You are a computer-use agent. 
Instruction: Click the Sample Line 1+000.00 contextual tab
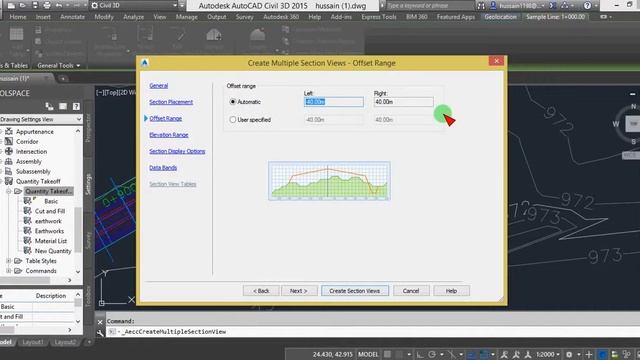[x=555, y=17]
